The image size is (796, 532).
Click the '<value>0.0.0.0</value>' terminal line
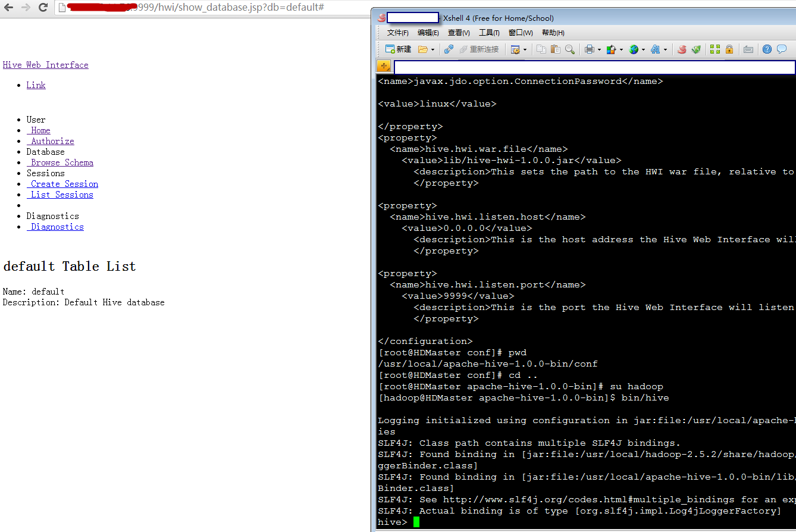click(x=467, y=228)
